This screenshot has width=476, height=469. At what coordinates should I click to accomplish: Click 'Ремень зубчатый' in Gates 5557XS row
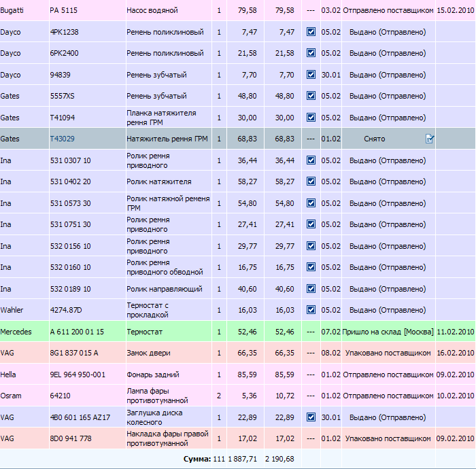tap(156, 96)
